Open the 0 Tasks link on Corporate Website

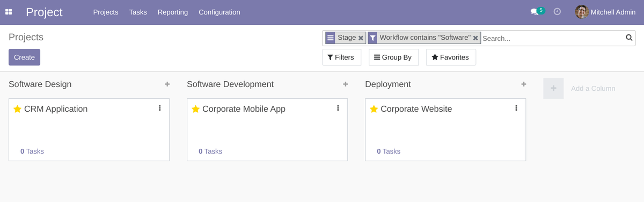tap(389, 151)
